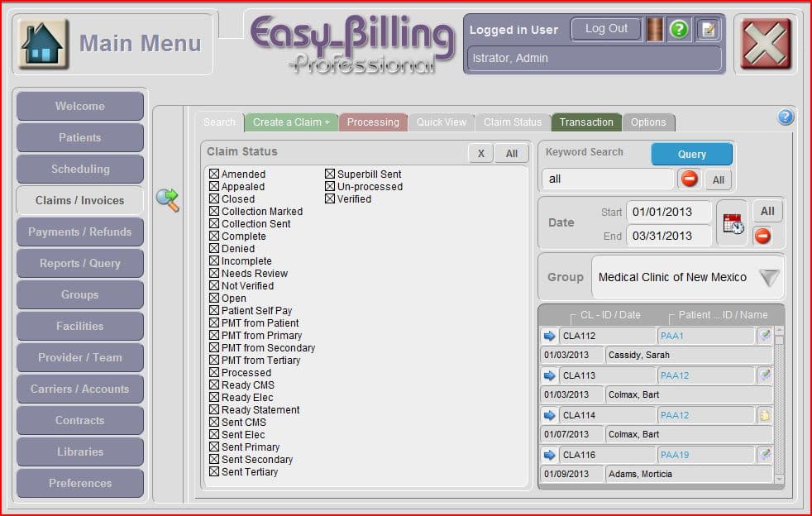Click the edit notes icon beside the help button

(708, 31)
